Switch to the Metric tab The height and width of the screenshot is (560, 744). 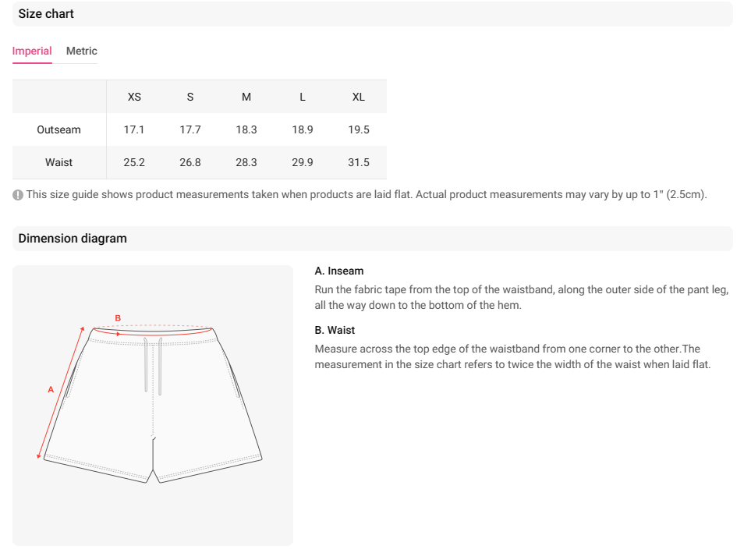(82, 51)
